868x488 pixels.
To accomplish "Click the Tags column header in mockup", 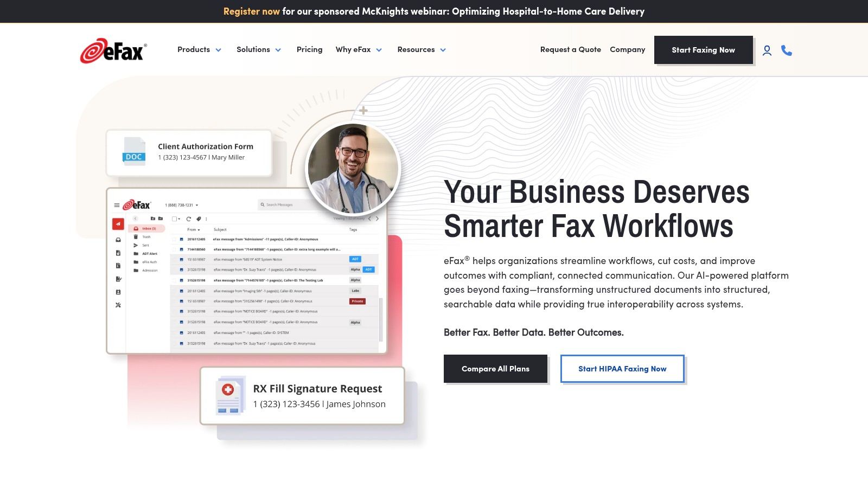I will 353,230.
